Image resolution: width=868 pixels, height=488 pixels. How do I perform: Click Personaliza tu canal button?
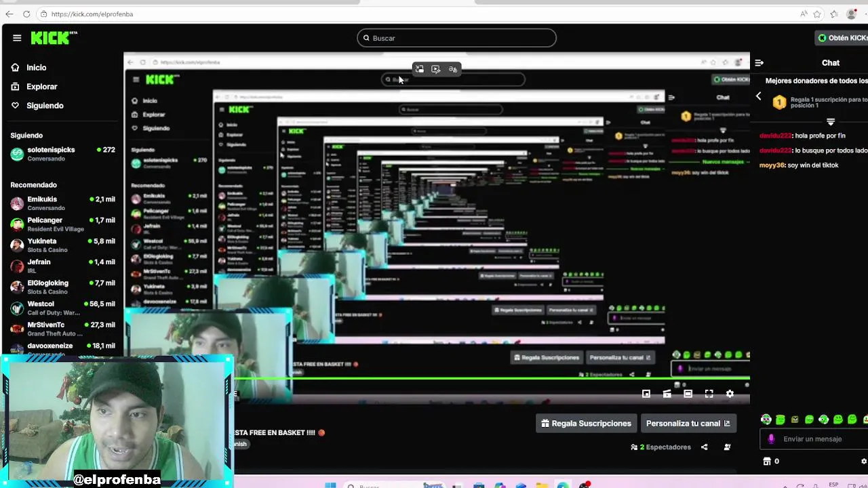688,424
